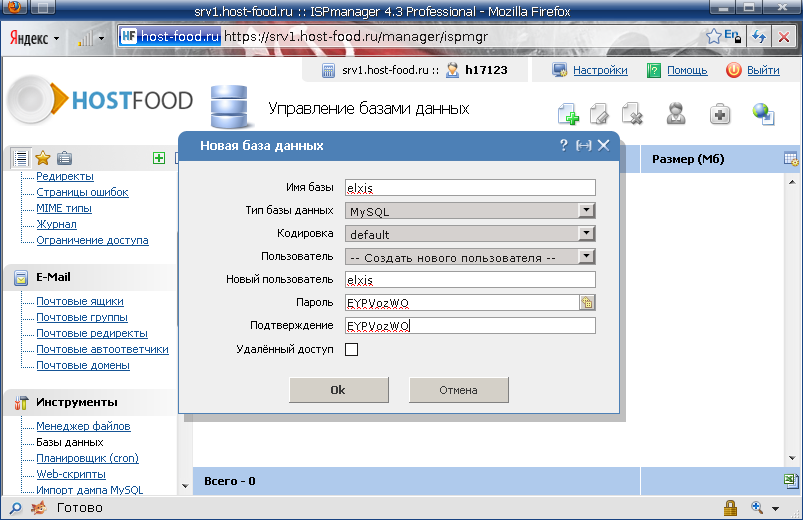Click the zoom magnifier in status bar
This screenshot has width=803, height=520.
coord(757,508)
